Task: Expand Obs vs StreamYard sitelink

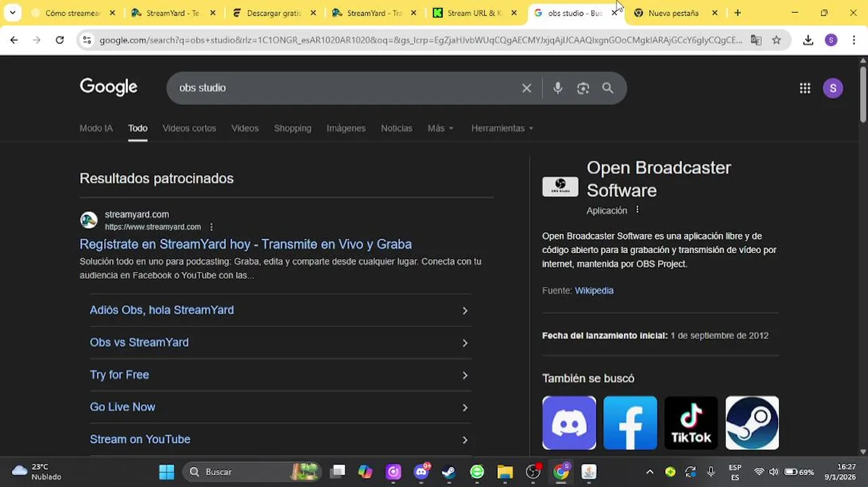Action: tap(281, 342)
